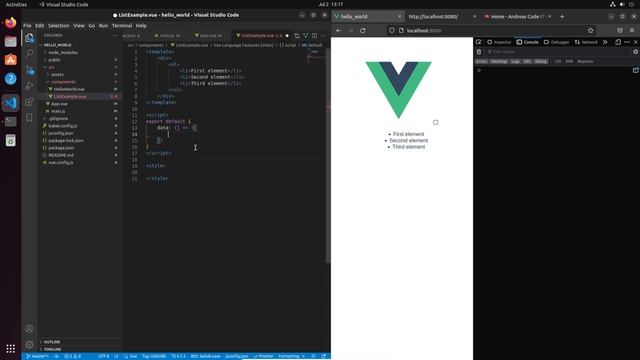Open the File menu
640x360 pixels.
point(27,25)
